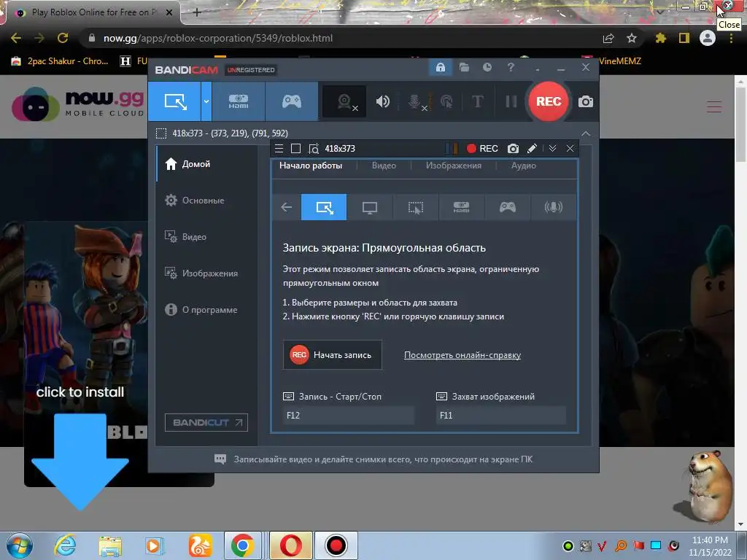
Task: Click the BANDICUT button
Action: coord(206,422)
